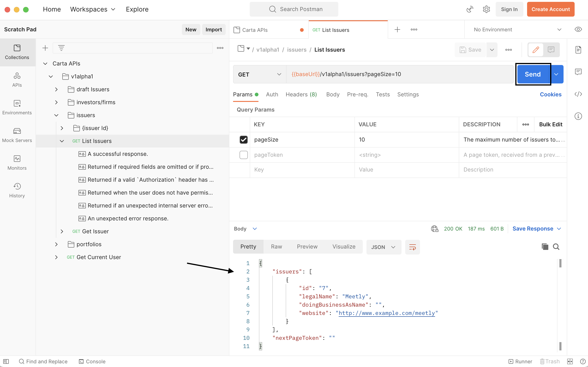Click the code snippet icon
This screenshot has height=367, width=588.
point(578,94)
